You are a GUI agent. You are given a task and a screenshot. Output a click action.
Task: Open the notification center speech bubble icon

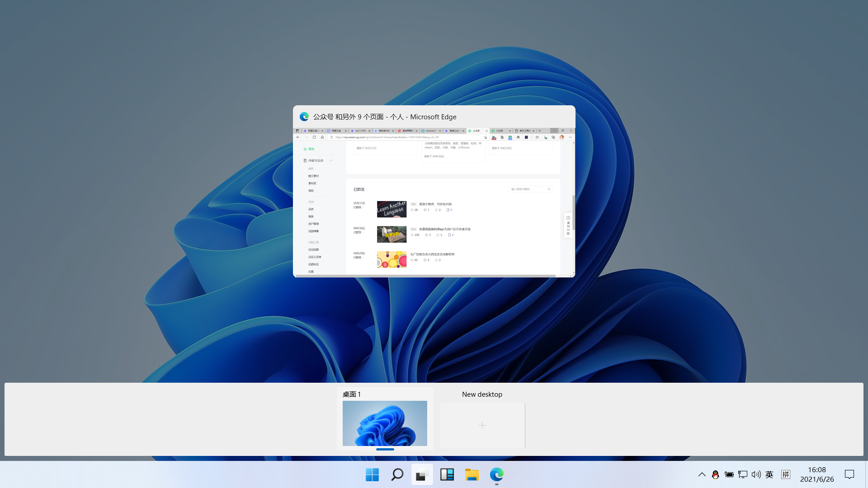point(849,474)
